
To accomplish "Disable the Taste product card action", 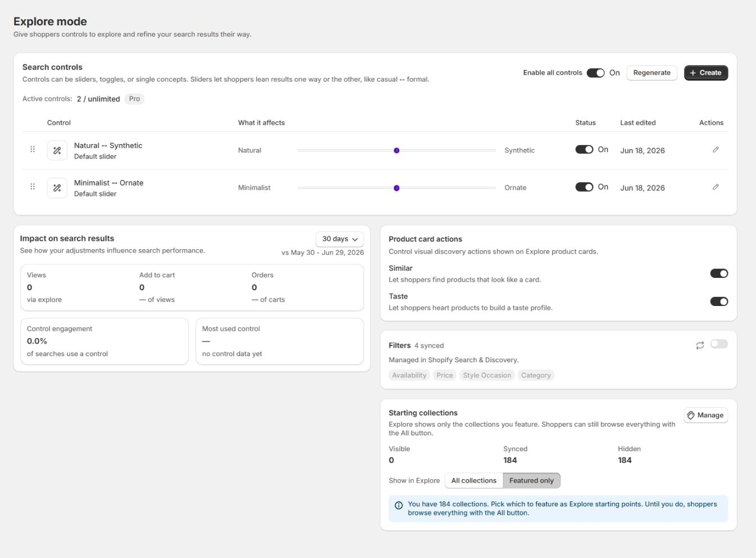I will [719, 301].
